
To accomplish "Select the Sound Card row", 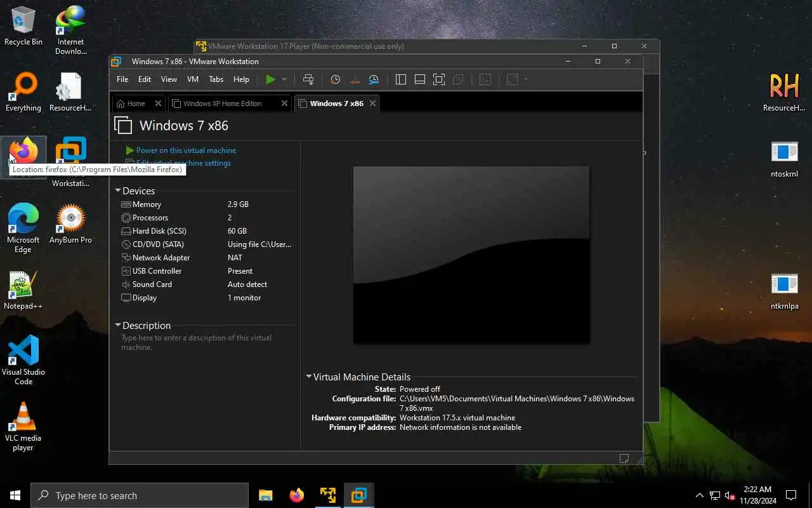I will click(x=206, y=284).
